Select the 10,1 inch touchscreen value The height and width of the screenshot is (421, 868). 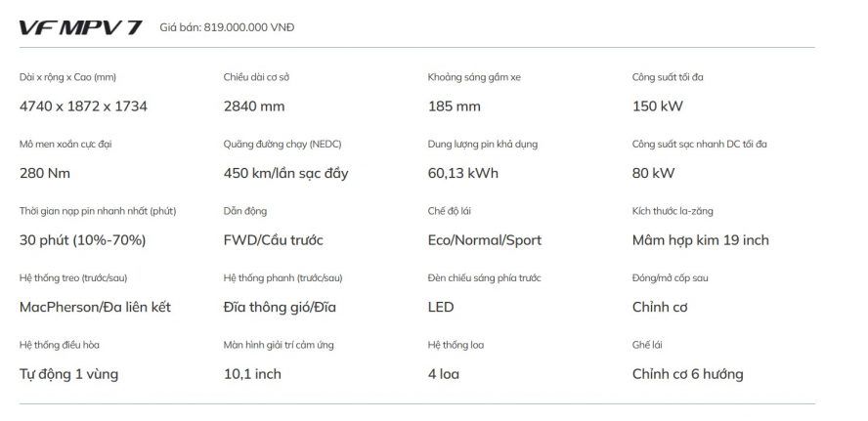(252, 374)
